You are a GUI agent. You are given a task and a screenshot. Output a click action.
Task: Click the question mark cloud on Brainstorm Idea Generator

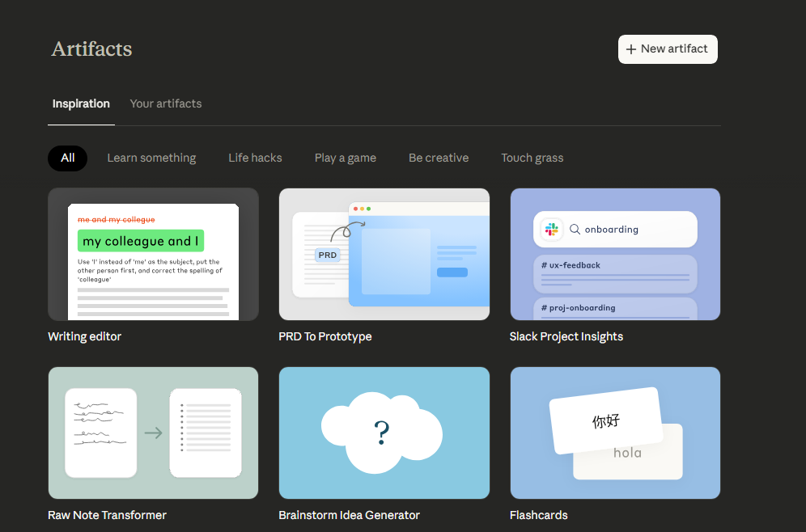(384, 432)
